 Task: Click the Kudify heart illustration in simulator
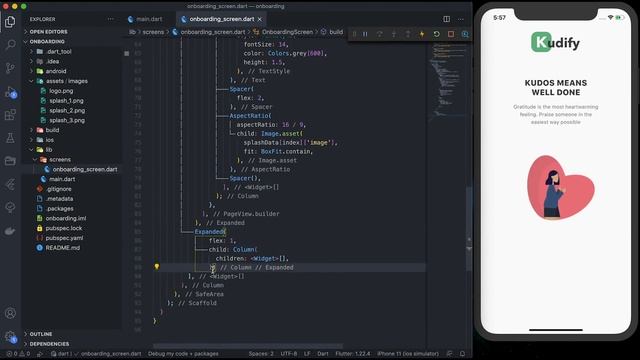(560, 187)
